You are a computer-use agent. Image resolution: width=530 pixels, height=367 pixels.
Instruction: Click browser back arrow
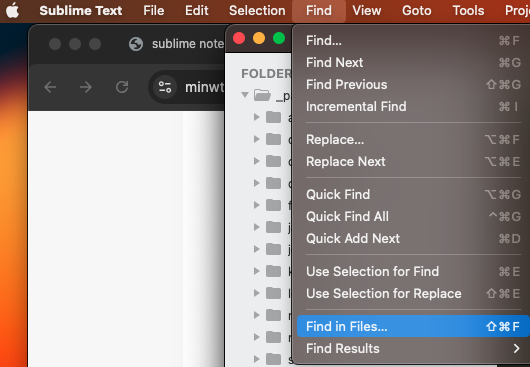(x=50, y=87)
